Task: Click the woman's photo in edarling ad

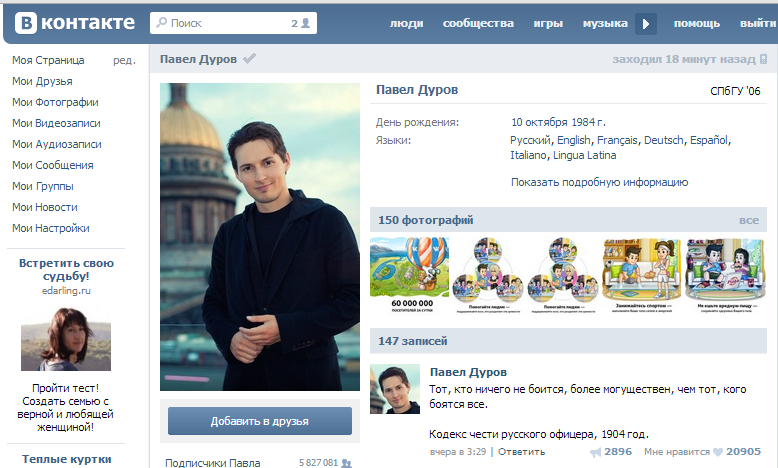Action: (66, 339)
